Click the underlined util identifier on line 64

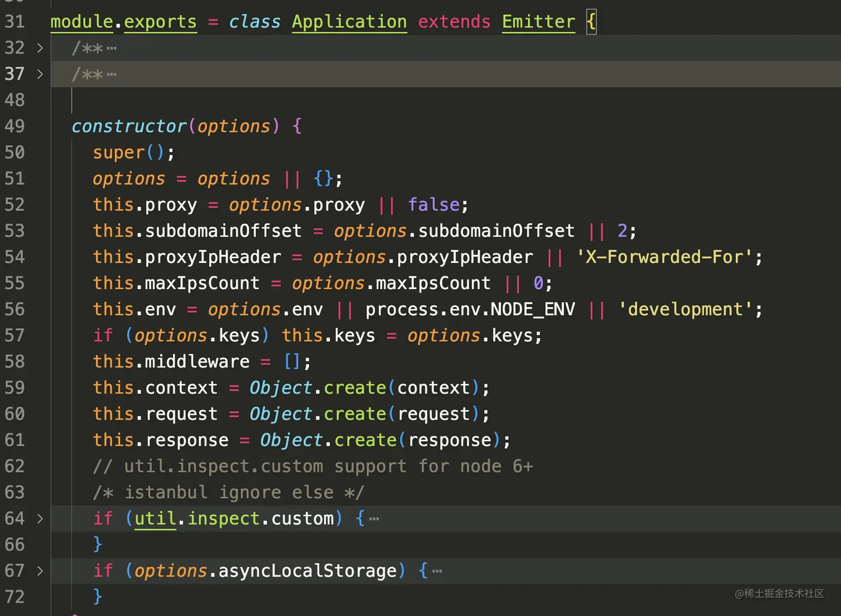[155, 519]
